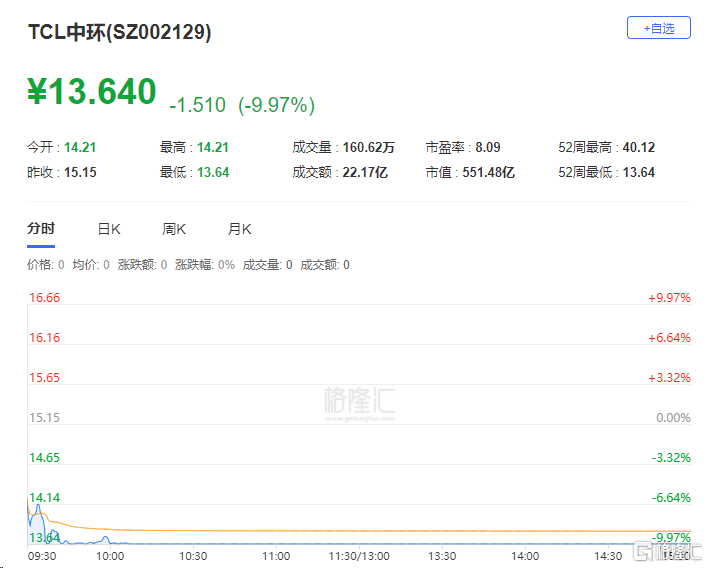Click the 16.16 price axis label
The image size is (708, 568).
(44, 338)
